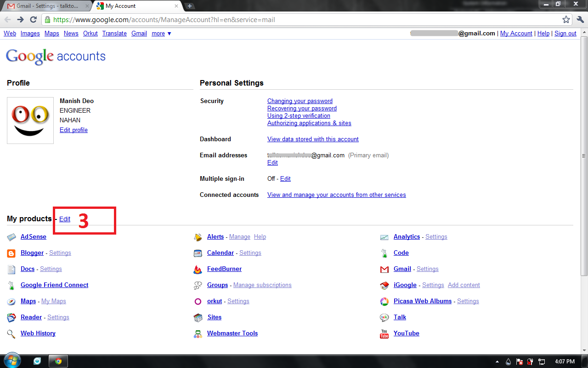The width and height of the screenshot is (588, 368).
Task: Click the FeedBurner flame icon
Action: [198, 269]
